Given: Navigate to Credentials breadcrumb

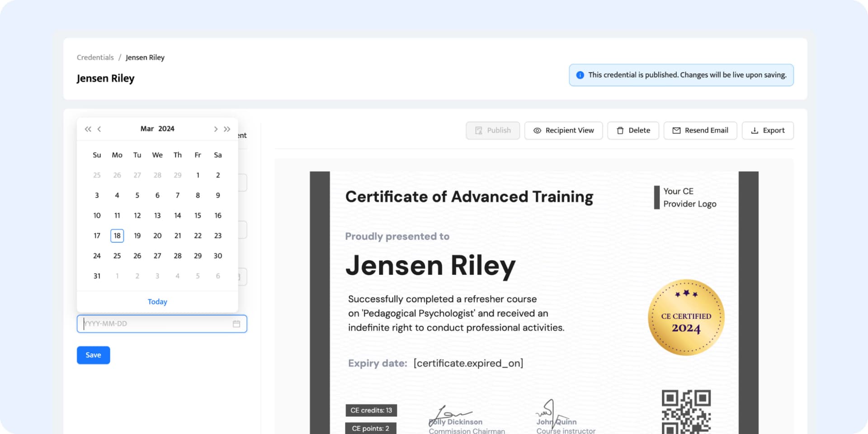Looking at the screenshot, I should pyautogui.click(x=95, y=57).
